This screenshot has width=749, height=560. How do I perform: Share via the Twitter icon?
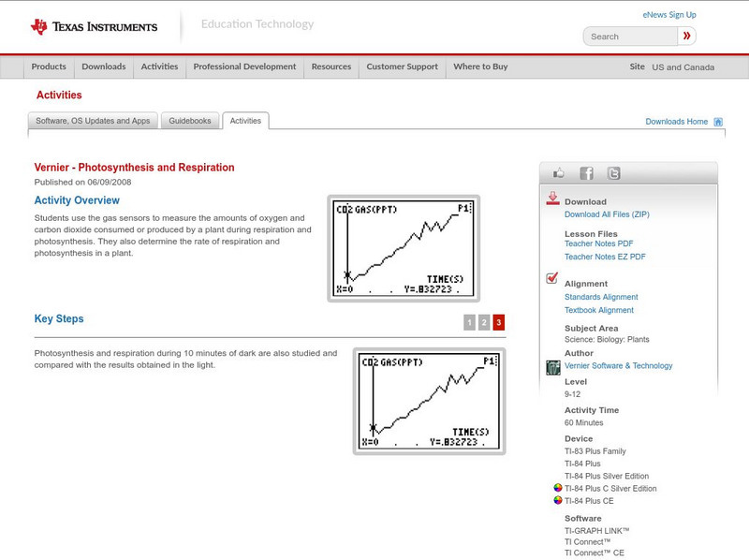(614, 173)
